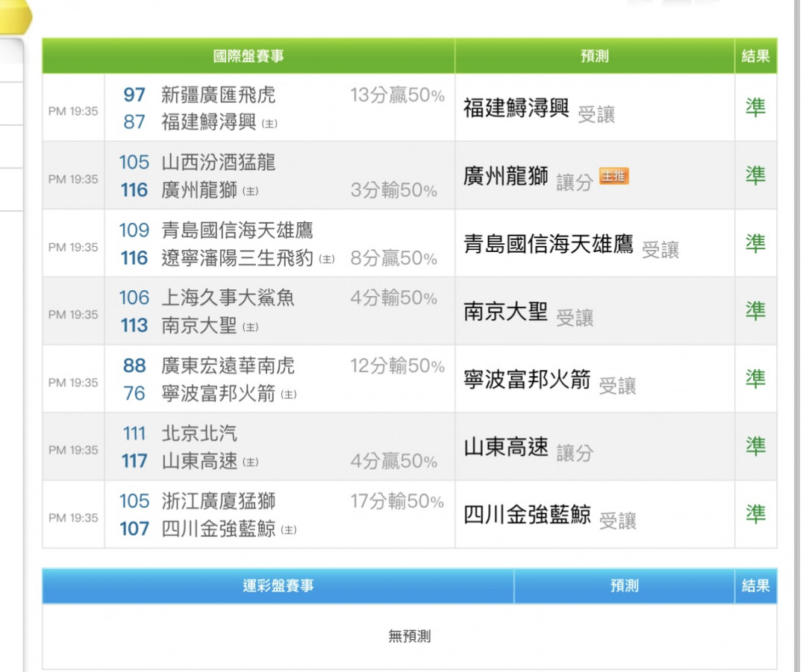The width and height of the screenshot is (806, 672).
Task: Click 讓分 label beside predicted 山東高速
Action: 575,453
